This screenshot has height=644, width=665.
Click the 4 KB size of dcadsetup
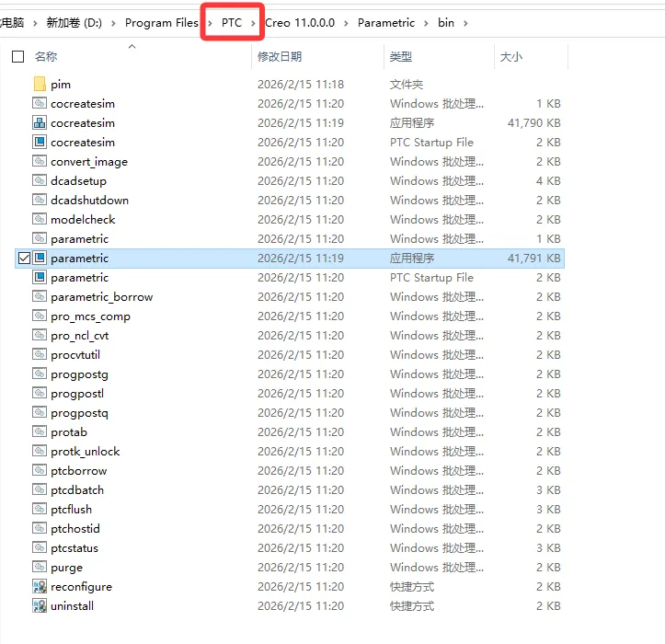548,180
